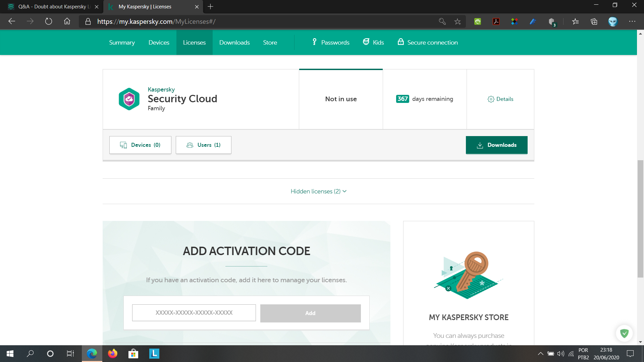This screenshot has height=362, width=644.
Task: Click the page vertical scrollbar thumb
Action: (x=640, y=218)
